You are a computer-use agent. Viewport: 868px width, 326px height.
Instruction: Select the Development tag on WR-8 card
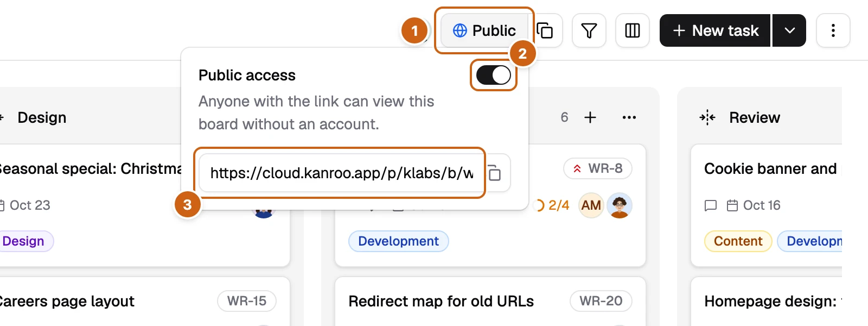pos(399,241)
